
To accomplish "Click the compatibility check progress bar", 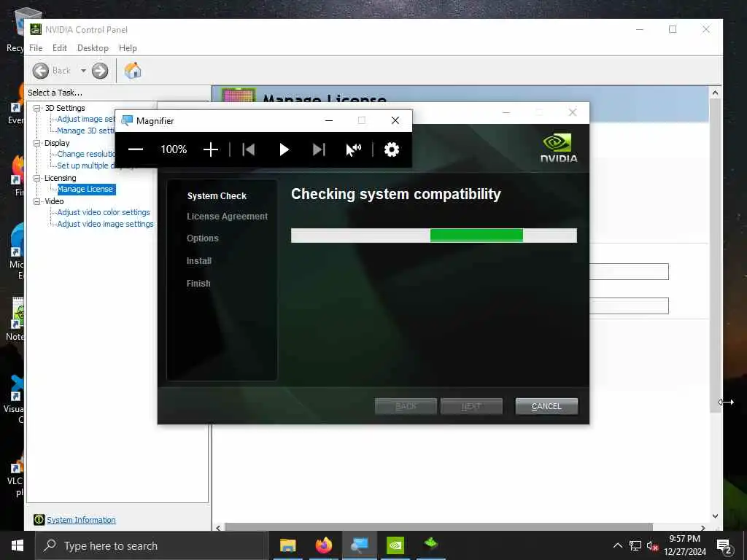I will pos(434,236).
